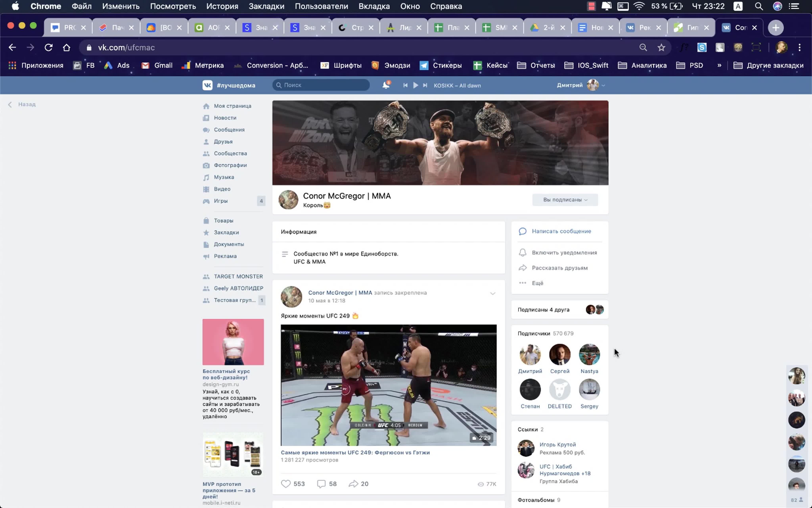Open a new Chrome tab

click(x=776, y=28)
